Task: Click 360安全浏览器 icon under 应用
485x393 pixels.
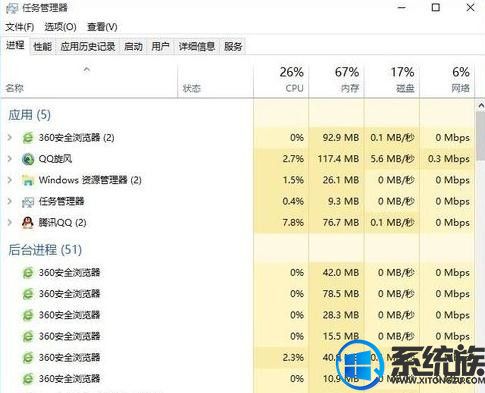Action: tap(28, 138)
